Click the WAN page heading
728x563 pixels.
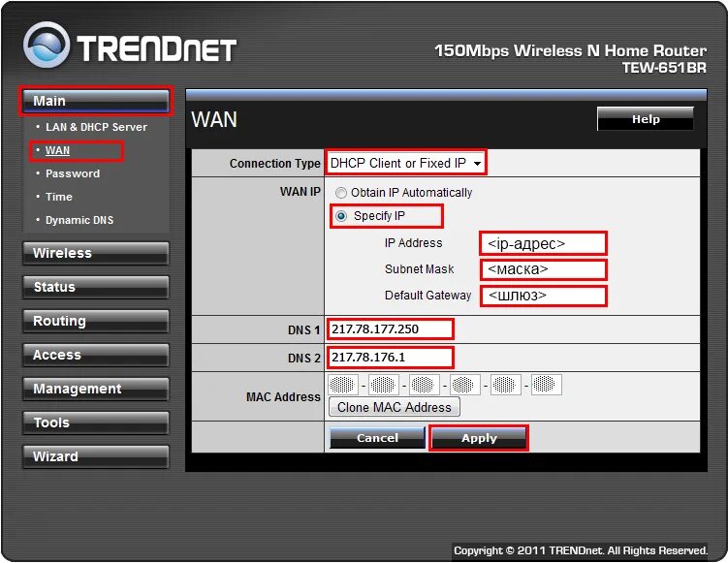click(214, 119)
